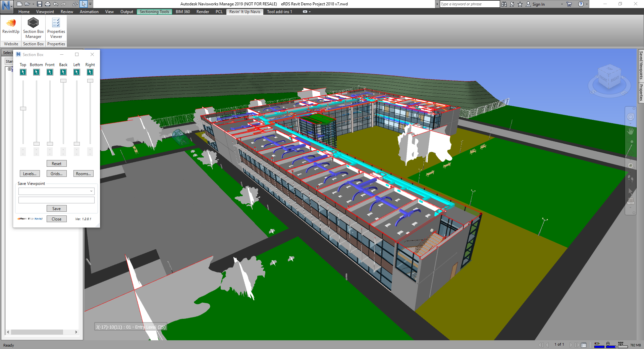Undo the last action
Screen dimensions: 644x349
pyautogui.click(x=55, y=4)
